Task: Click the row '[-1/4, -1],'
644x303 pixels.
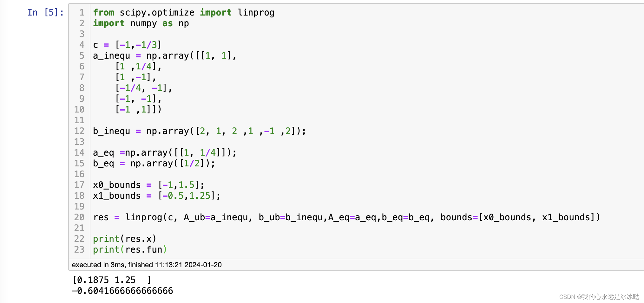Action: 144,88
